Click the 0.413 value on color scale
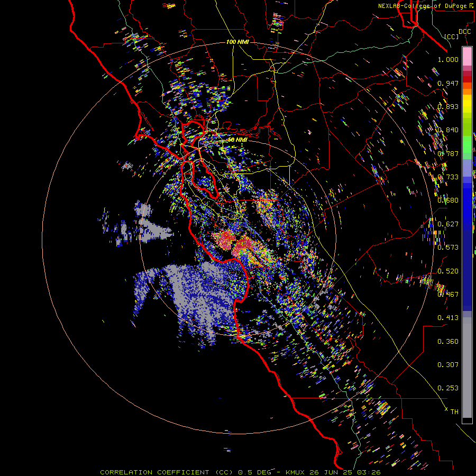Viewport: 476px width, 476px height. coord(448,318)
